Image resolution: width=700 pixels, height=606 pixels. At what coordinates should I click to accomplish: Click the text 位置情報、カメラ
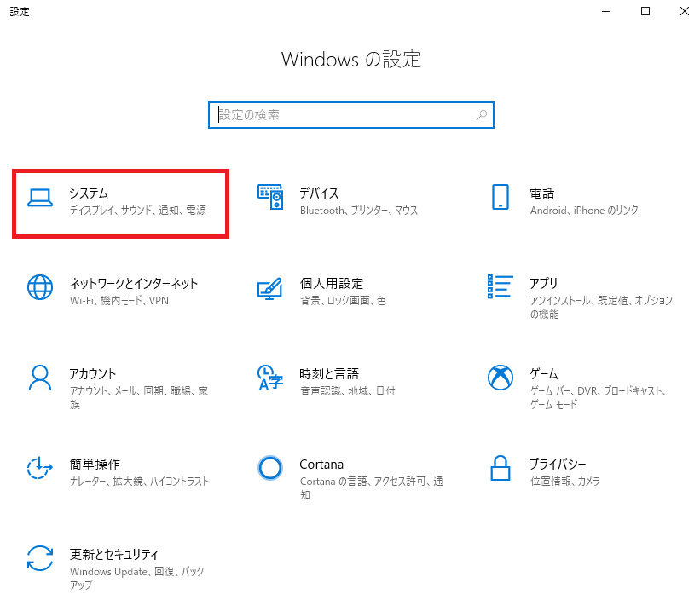point(565,482)
